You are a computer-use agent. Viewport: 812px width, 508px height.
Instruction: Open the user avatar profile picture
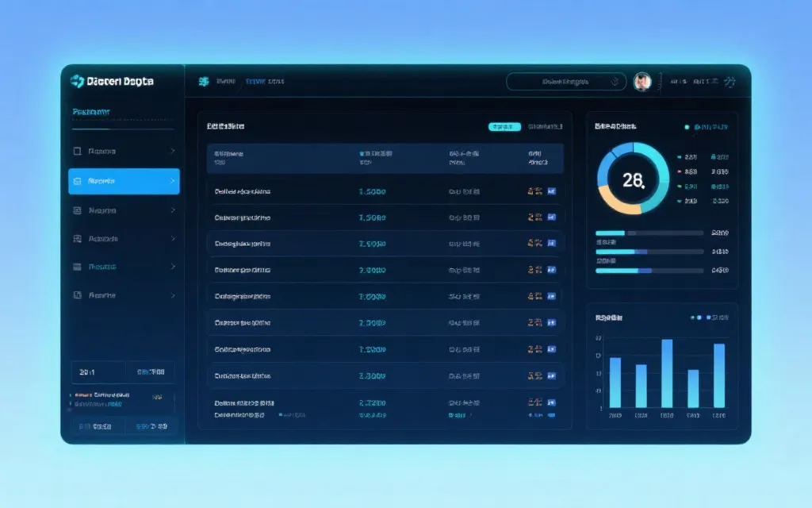point(642,81)
